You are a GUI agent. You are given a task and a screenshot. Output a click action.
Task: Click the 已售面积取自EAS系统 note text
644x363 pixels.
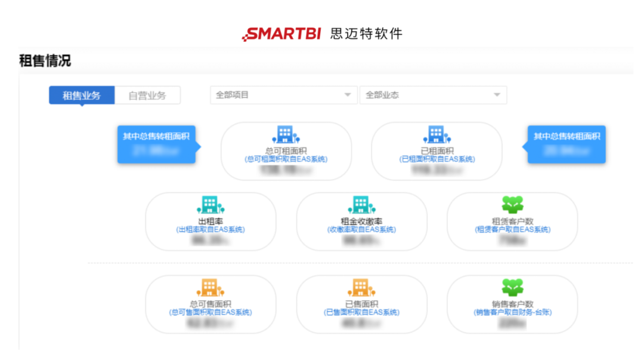click(361, 312)
